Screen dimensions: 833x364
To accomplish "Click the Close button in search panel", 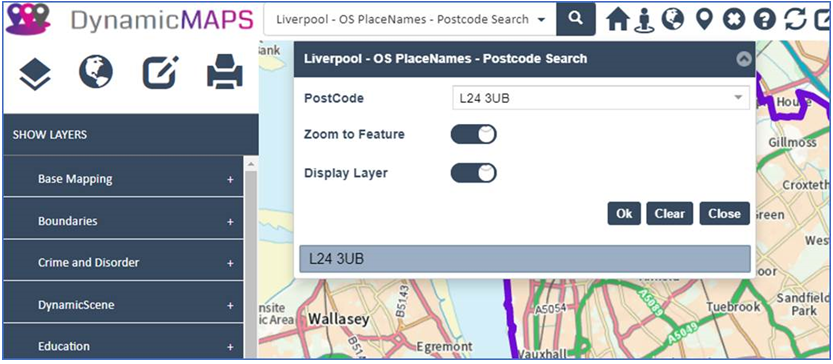I will point(725,214).
